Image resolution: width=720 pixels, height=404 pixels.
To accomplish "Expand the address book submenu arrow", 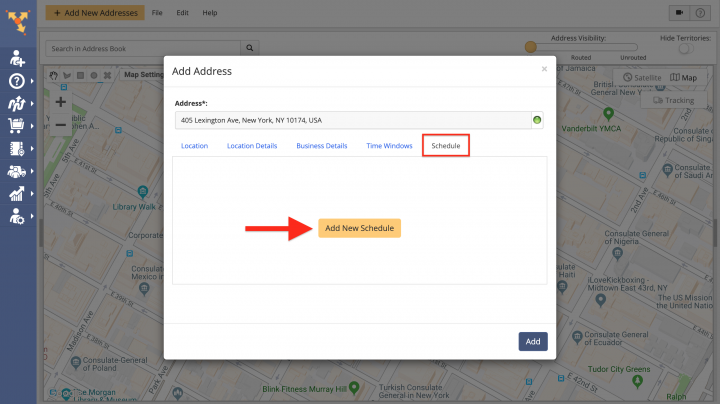I will point(32,149).
